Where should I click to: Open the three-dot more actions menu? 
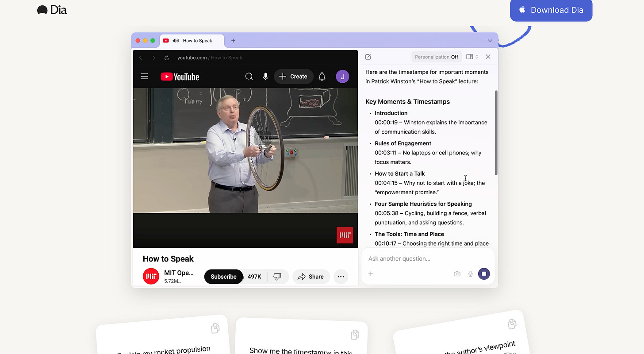tap(341, 277)
